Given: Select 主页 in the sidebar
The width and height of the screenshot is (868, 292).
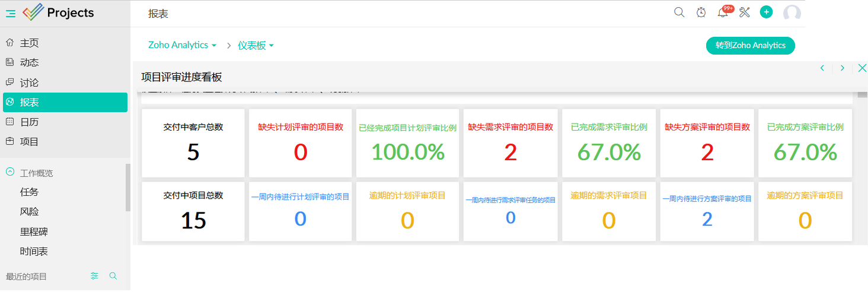Looking at the screenshot, I should pyautogui.click(x=29, y=43).
